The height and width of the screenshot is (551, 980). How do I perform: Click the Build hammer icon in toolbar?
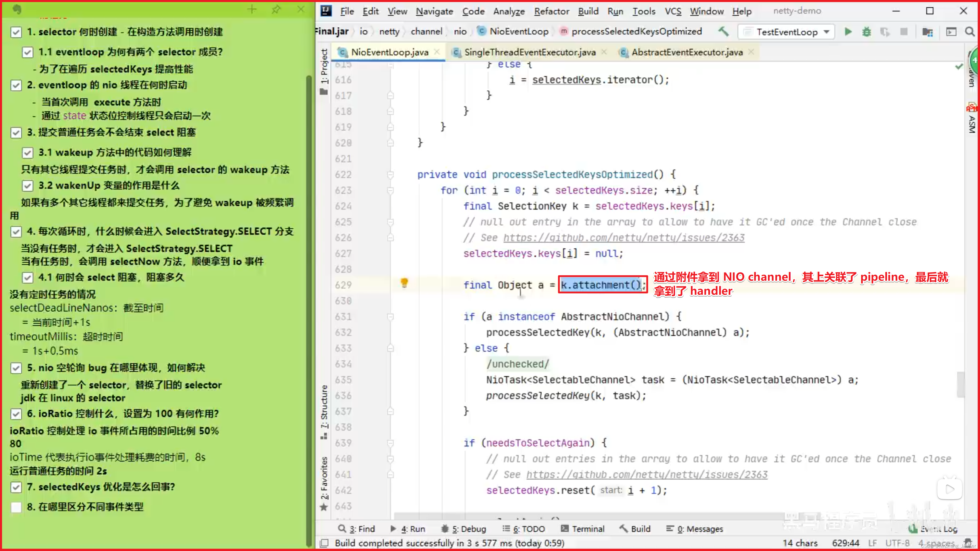[x=724, y=32]
